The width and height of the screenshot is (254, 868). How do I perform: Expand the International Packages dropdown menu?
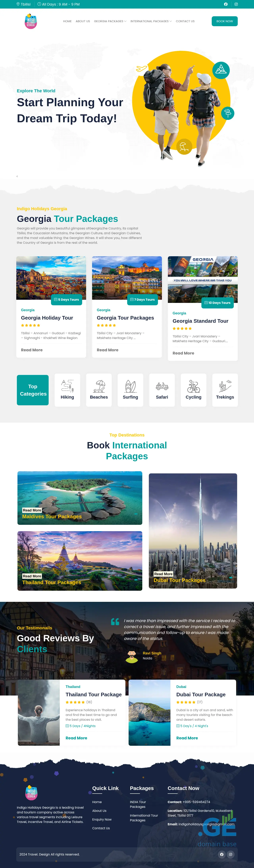pos(151,21)
